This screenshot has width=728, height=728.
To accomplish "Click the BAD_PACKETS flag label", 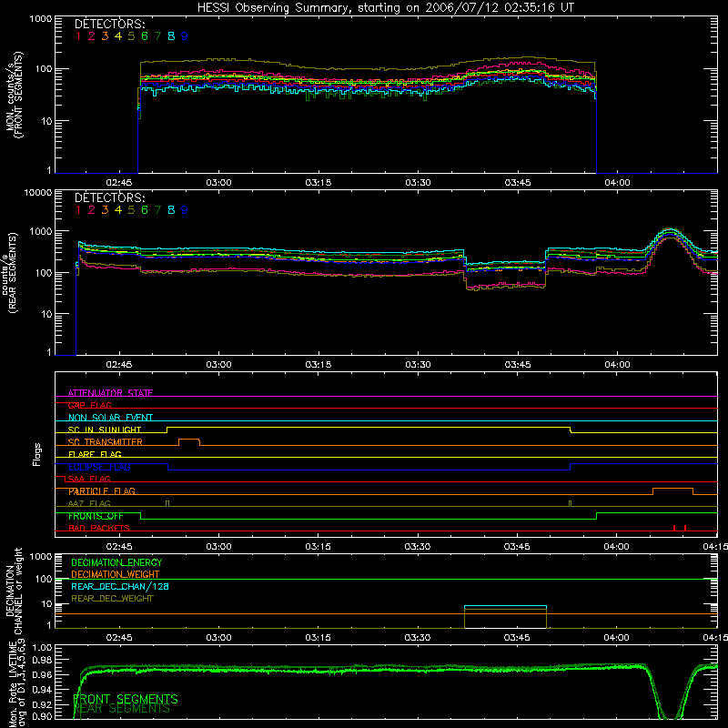I will (x=99, y=528).
